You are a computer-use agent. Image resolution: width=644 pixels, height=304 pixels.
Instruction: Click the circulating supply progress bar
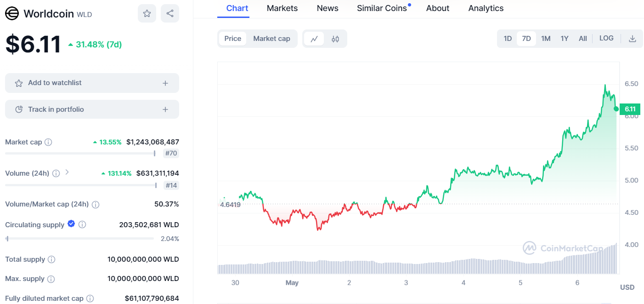[x=80, y=239]
